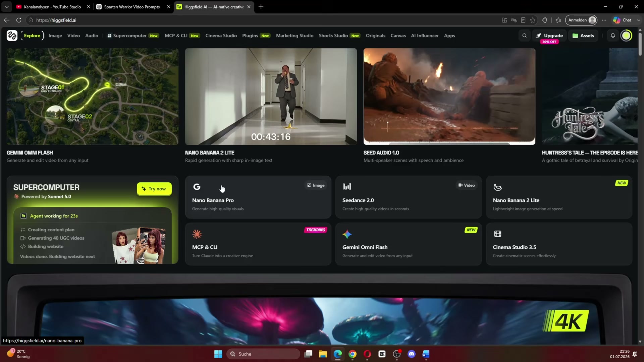Image resolution: width=644 pixels, height=362 pixels.
Task: Click the Cinema Studio 3.5 film icon
Action: [x=497, y=234]
